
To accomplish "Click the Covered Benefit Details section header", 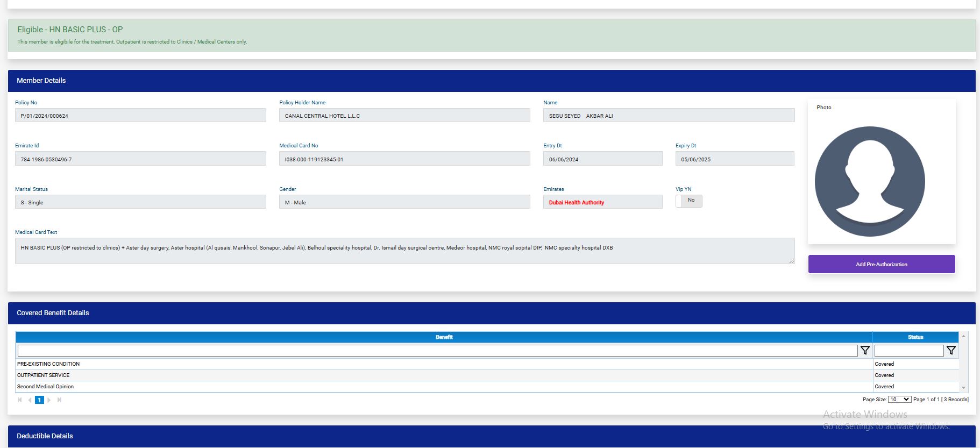I will pyautogui.click(x=492, y=313).
